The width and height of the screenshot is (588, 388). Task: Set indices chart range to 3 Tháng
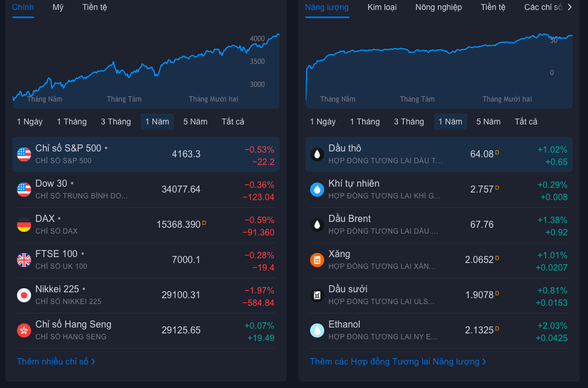point(116,122)
